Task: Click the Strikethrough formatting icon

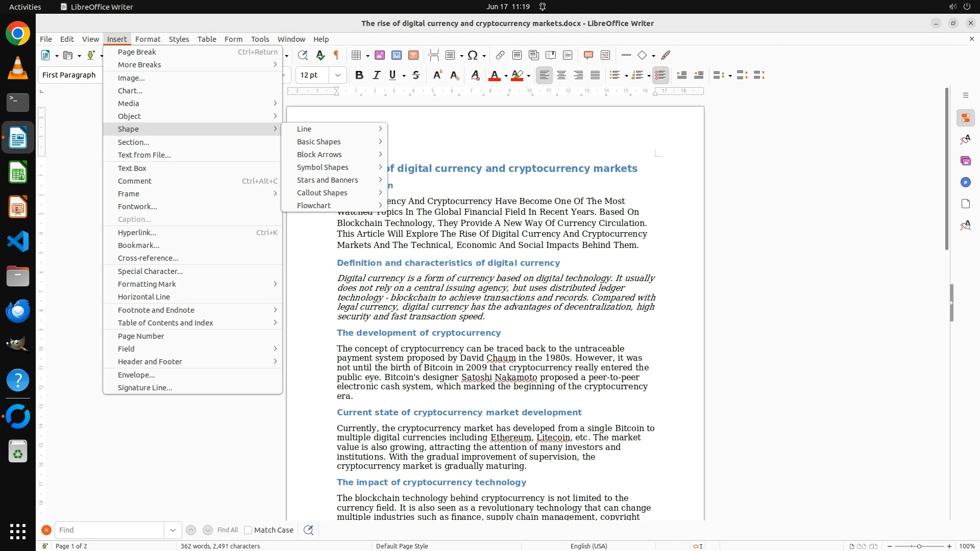Action: click(416, 75)
